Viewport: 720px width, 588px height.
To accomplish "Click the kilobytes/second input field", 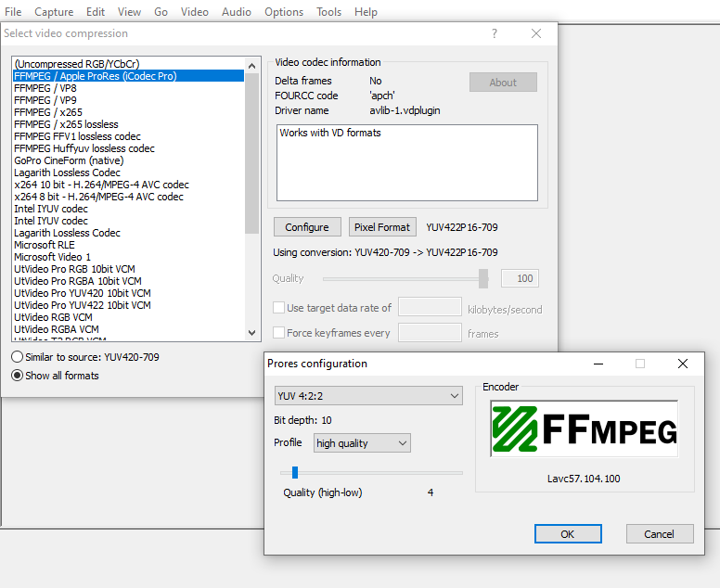I will pyautogui.click(x=430, y=307).
